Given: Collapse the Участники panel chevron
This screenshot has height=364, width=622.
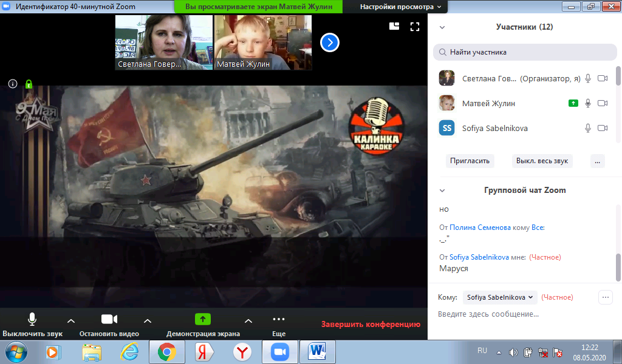Looking at the screenshot, I should [x=442, y=27].
